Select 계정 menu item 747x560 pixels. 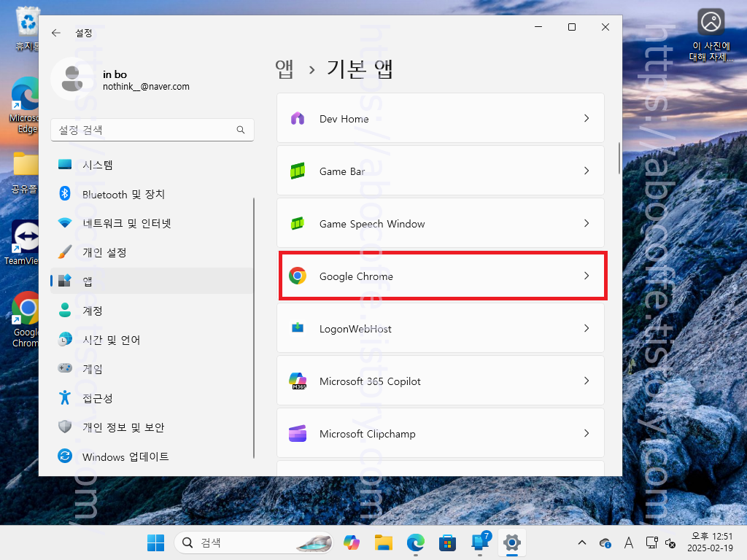pos(152,311)
